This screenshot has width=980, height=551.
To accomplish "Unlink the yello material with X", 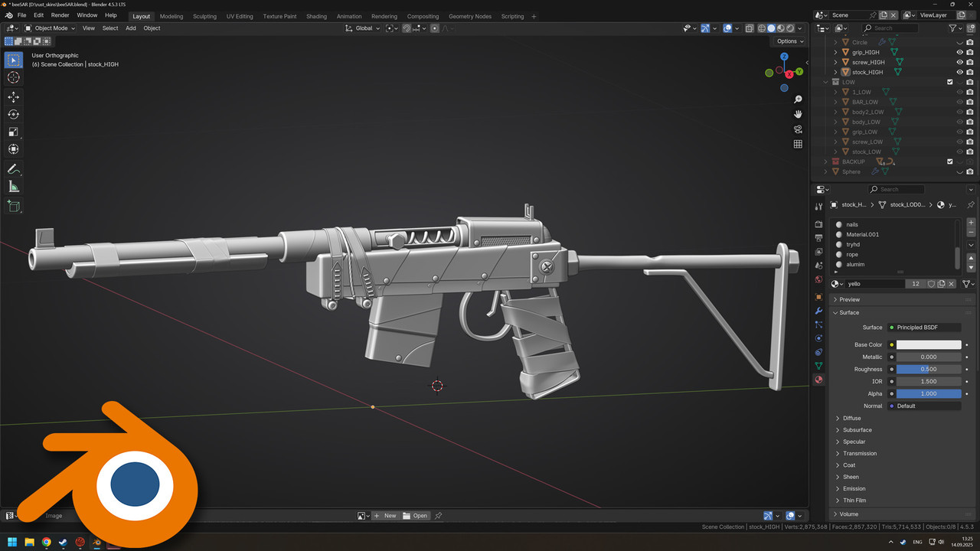I will pos(952,284).
